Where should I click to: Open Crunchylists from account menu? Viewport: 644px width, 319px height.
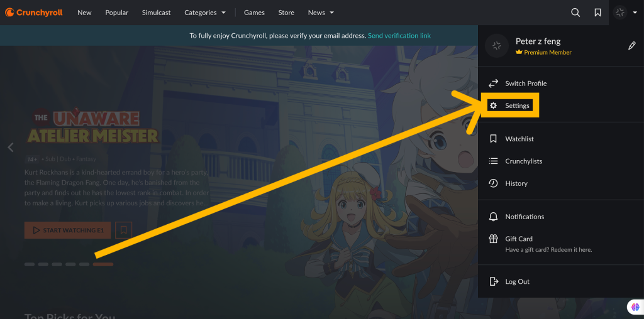click(561, 161)
